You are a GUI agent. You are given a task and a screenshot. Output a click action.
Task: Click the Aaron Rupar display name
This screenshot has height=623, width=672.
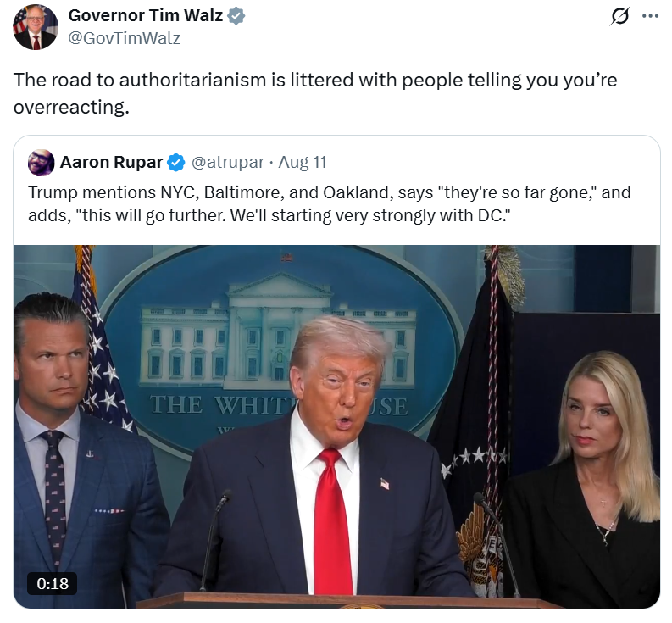click(111, 162)
